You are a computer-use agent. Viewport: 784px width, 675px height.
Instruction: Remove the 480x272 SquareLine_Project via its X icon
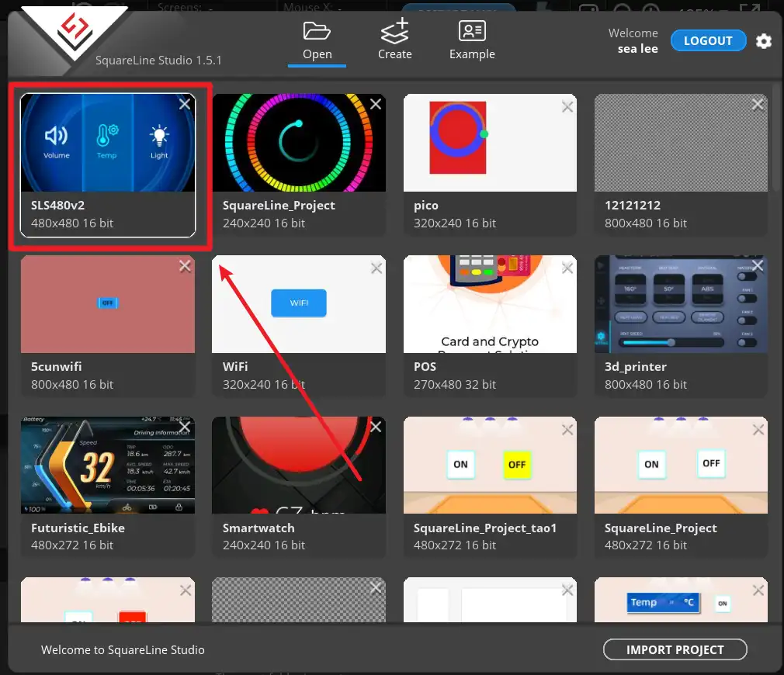pos(758,430)
